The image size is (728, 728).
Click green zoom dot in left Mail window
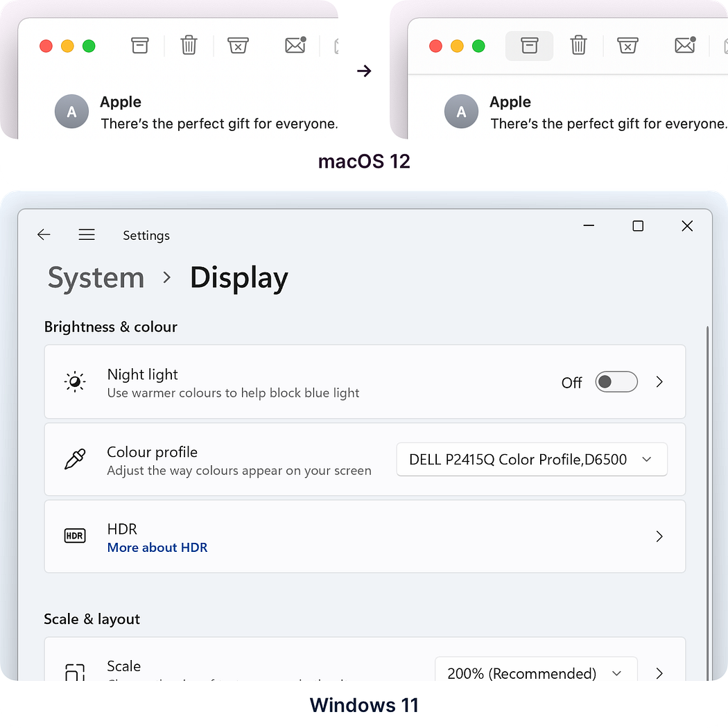[89, 46]
